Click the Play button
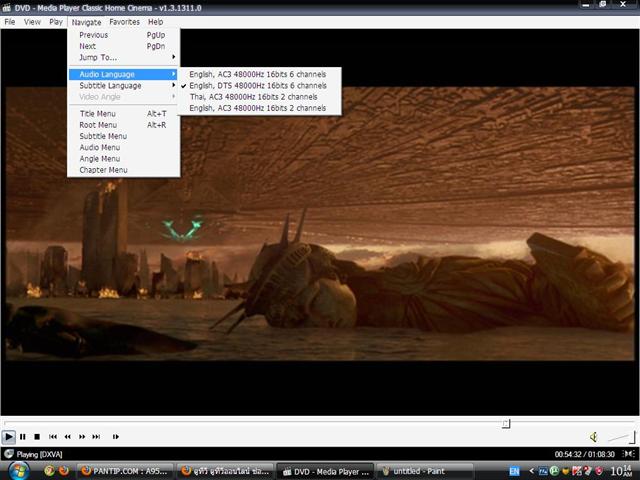The height and width of the screenshot is (480, 640). pos(8,437)
